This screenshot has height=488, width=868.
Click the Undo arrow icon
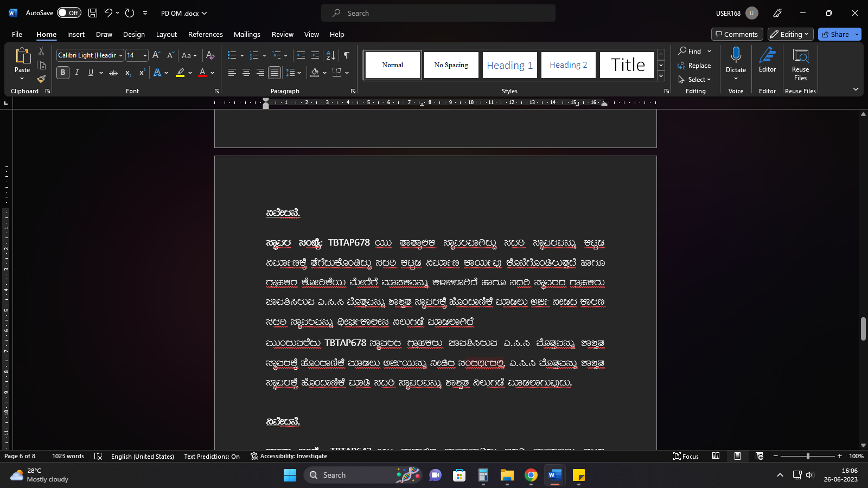pyautogui.click(x=108, y=13)
